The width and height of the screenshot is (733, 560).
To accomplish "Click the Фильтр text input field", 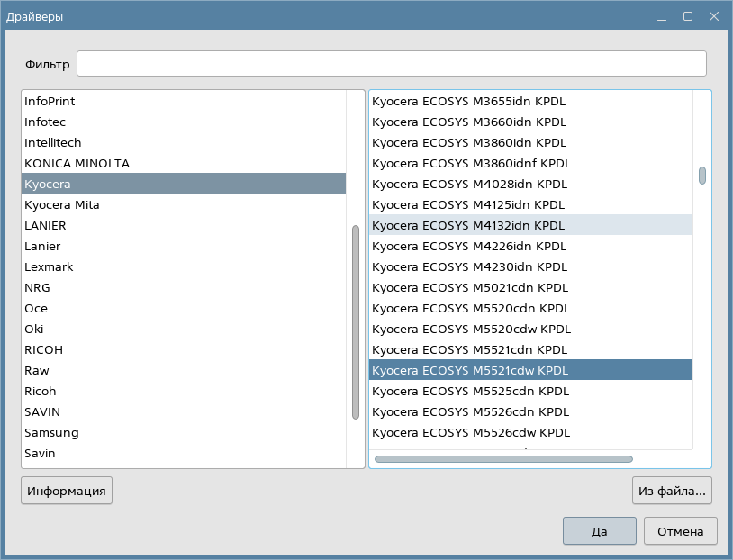I will [392, 64].
